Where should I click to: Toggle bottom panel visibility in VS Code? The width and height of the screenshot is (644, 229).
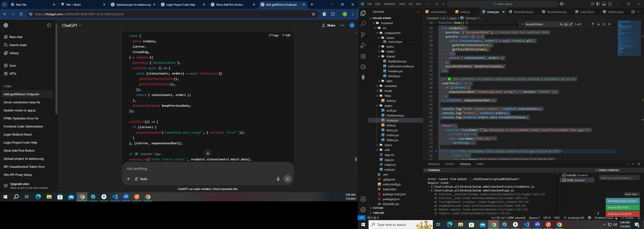point(604,4)
